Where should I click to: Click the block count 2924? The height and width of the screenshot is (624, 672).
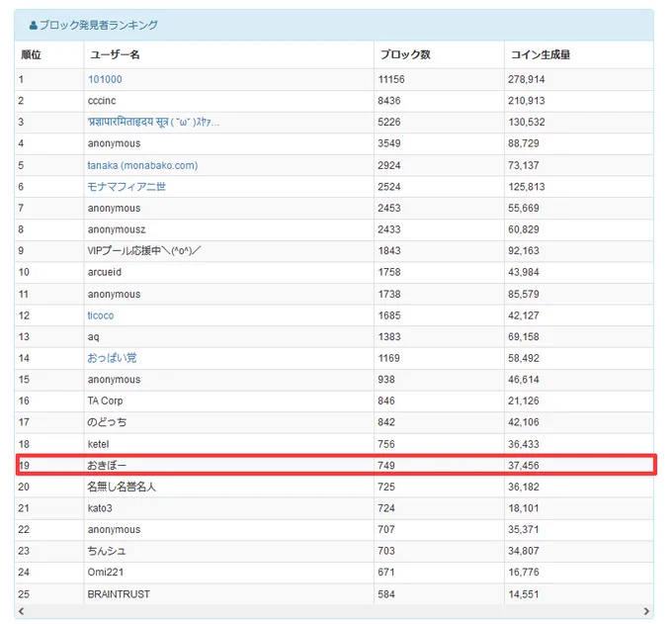tap(389, 165)
